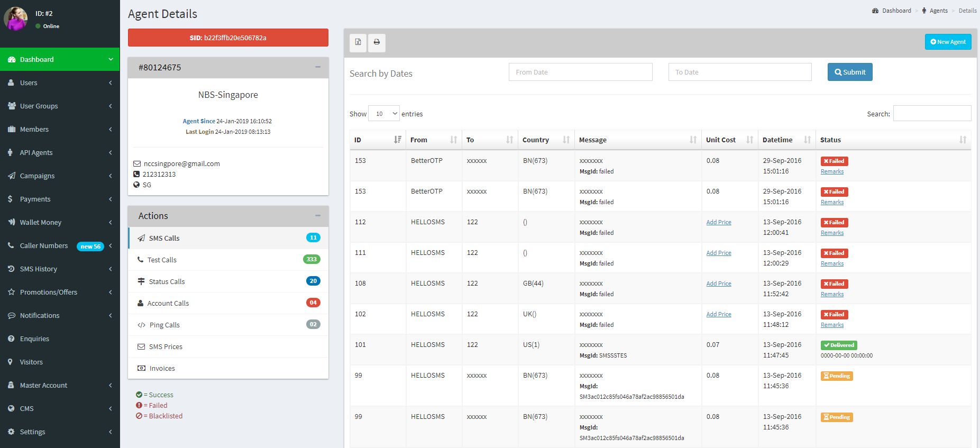Expand the Master Account menu chevron
This screenshot has width=980, height=448.
coord(111,385)
